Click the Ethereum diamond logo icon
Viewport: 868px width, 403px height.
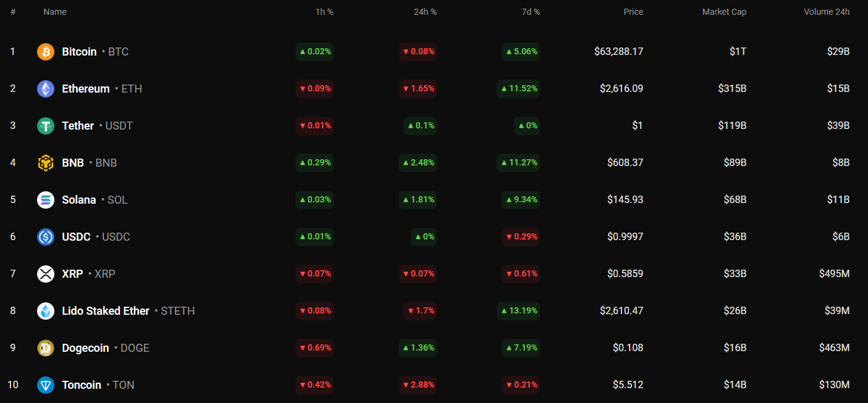46,89
